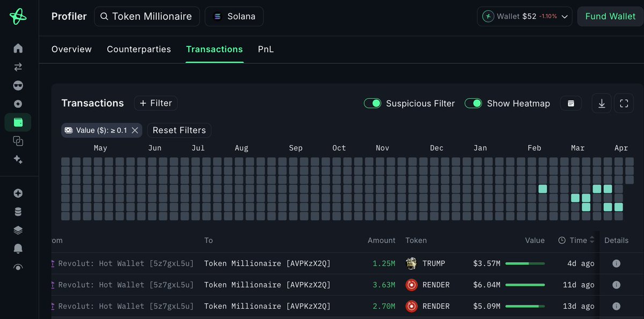
Task: Click the info icon for the TRUMP transaction
Action: tap(616, 263)
